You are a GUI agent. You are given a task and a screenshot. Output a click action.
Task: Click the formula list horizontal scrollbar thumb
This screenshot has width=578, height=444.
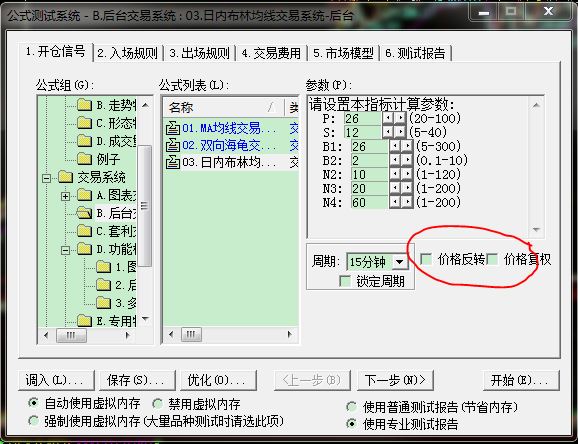pyautogui.click(x=191, y=335)
